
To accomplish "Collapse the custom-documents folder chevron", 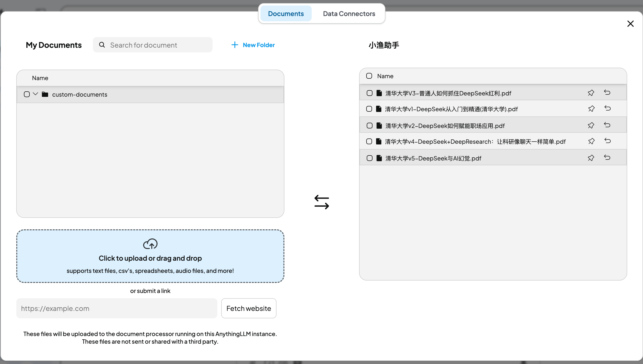I will click(x=35, y=94).
